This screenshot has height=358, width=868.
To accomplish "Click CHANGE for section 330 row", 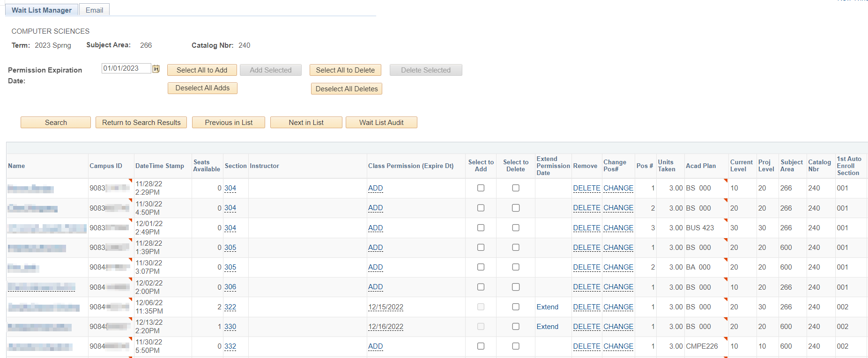I will click(618, 327).
